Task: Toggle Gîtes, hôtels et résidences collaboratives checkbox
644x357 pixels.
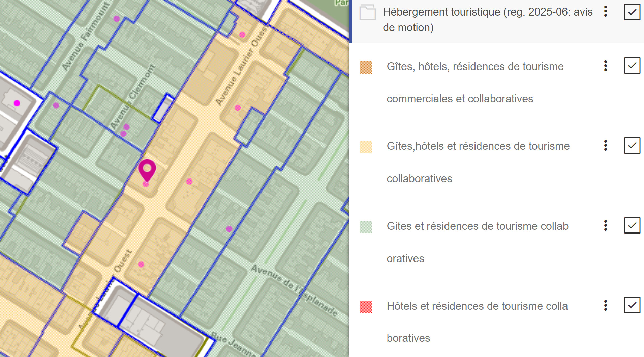Action: 632,145
